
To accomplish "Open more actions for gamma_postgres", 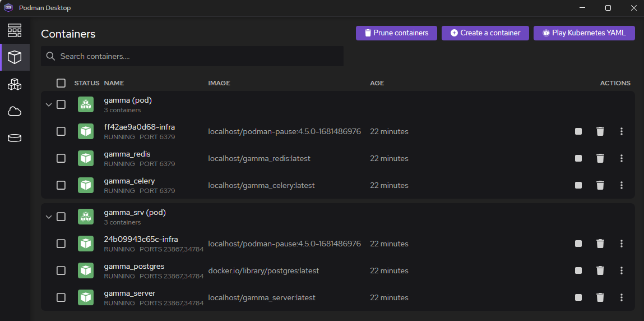I will pyautogui.click(x=622, y=270).
